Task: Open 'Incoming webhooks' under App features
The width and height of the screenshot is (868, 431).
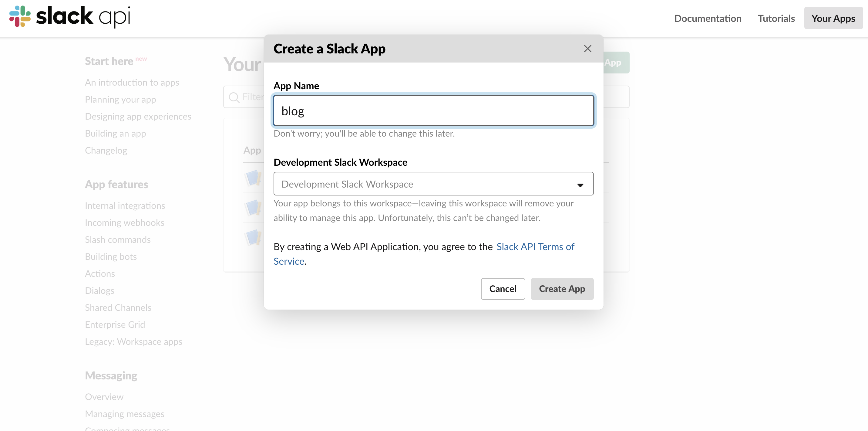Action: (x=124, y=222)
